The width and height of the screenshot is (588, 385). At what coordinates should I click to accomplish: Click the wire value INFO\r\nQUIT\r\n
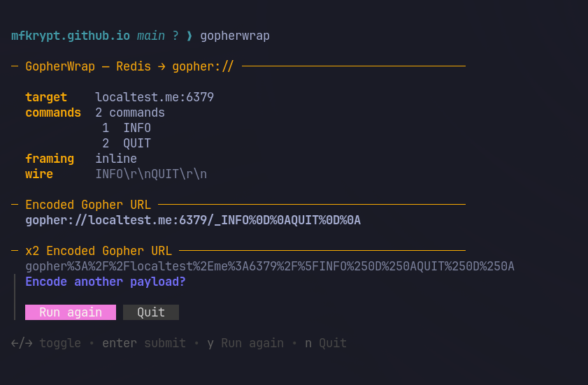(151, 174)
